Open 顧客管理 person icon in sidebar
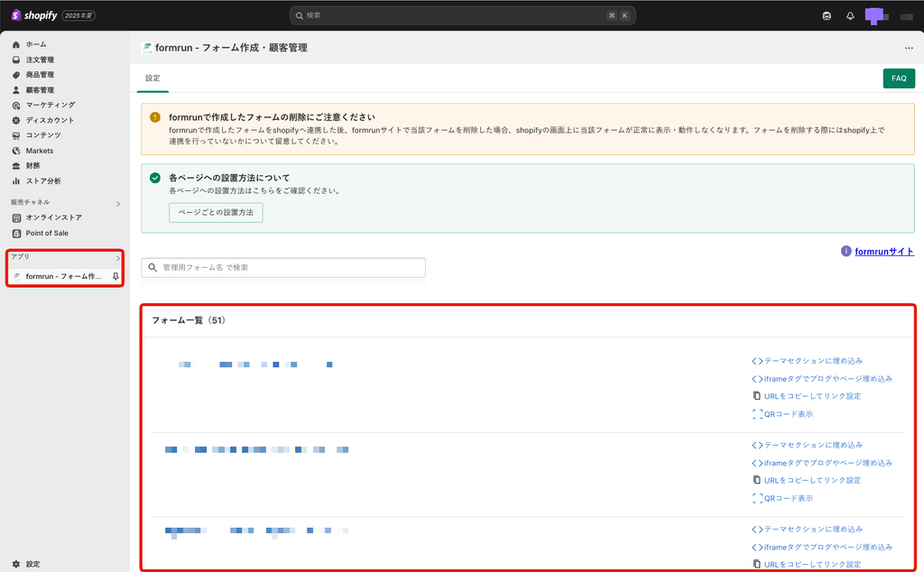 (16, 90)
